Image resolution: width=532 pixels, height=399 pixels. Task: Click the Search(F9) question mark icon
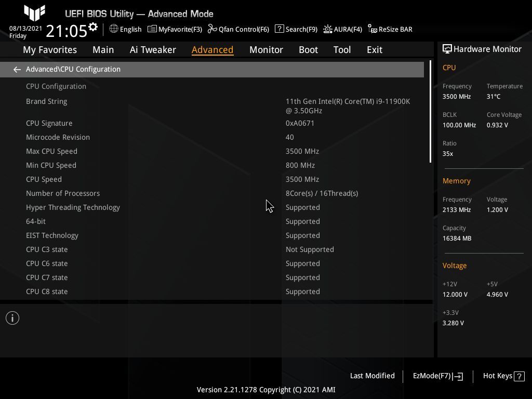click(x=279, y=29)
